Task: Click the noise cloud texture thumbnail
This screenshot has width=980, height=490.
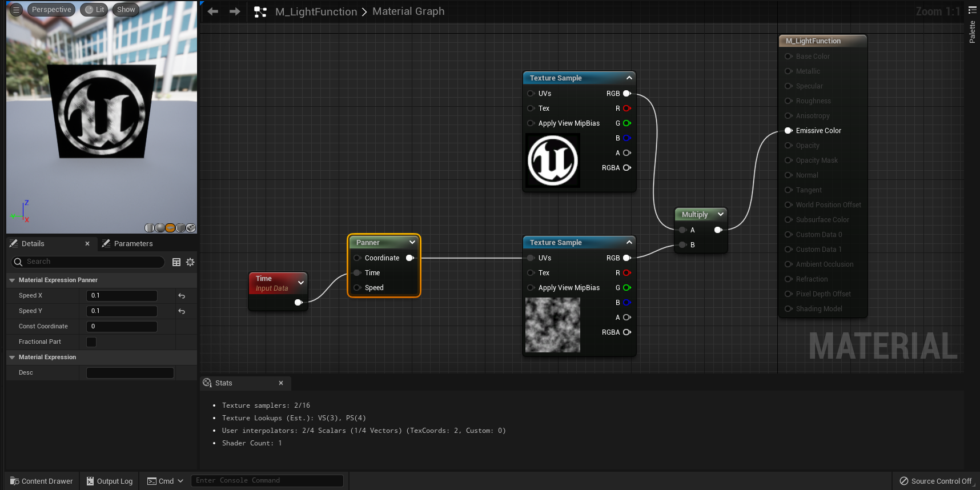Action: 553,325
